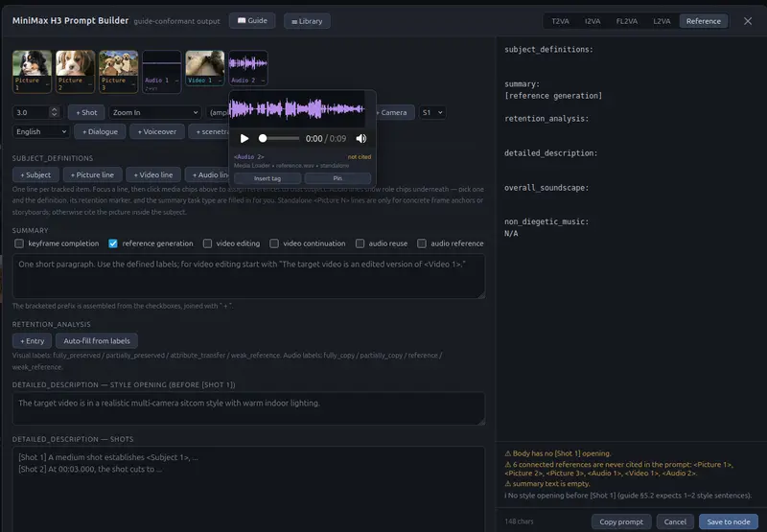Click the + Shot button
Image resolution: width=767 pixels, height=532 pixels.
[86, 112]
